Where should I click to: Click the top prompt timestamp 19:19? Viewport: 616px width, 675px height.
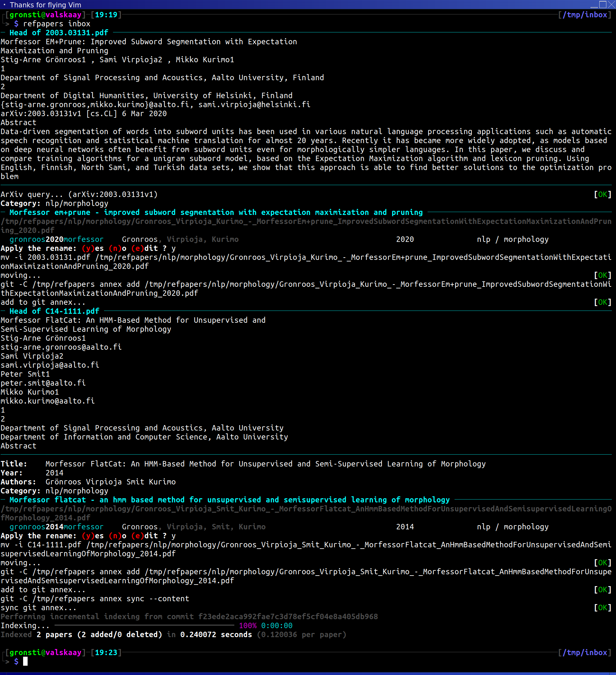pos(106,15)
